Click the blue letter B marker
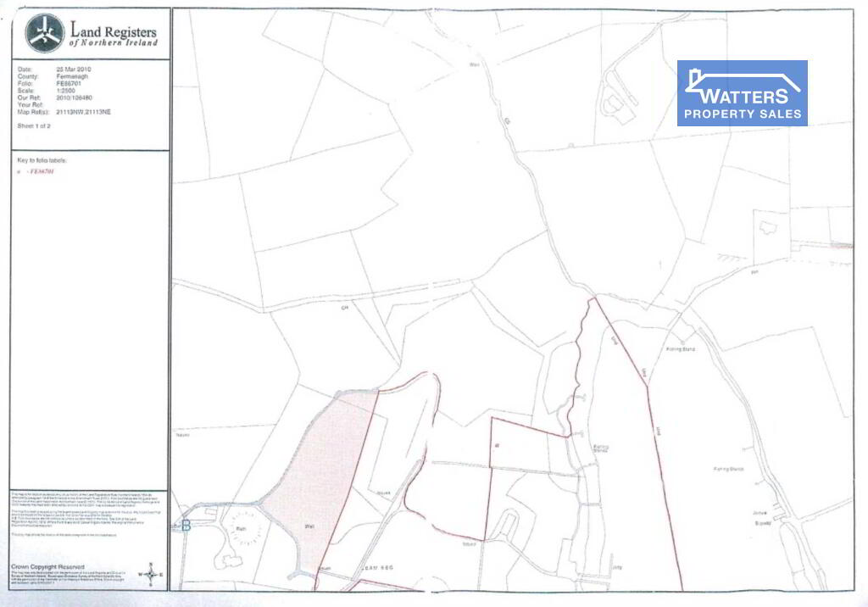868x607 pixels. tap(186, 525)
